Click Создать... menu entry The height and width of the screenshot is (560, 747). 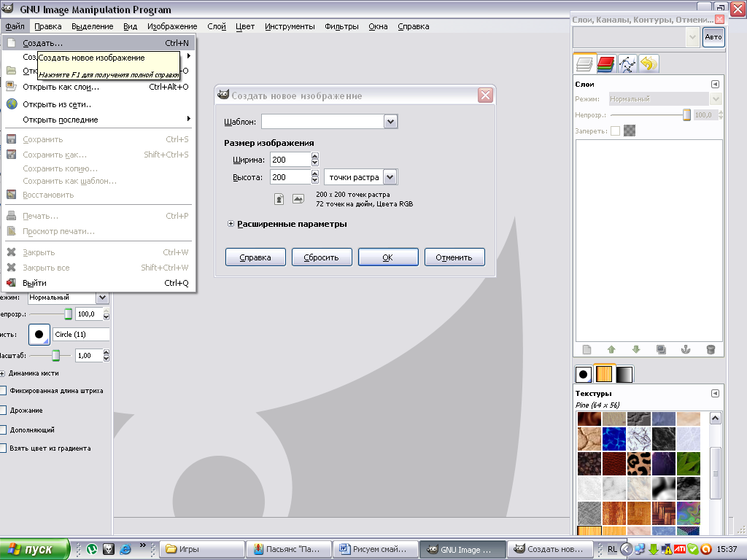(99, 43)
